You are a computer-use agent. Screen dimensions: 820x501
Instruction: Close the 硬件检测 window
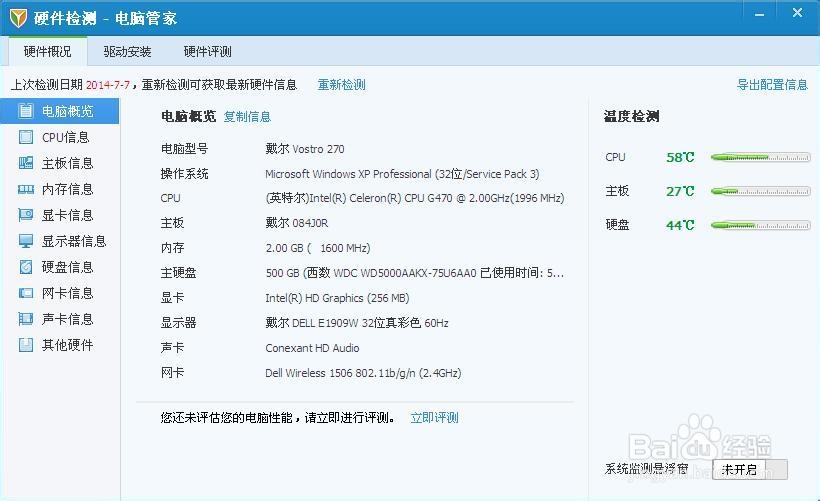[797, 13]
